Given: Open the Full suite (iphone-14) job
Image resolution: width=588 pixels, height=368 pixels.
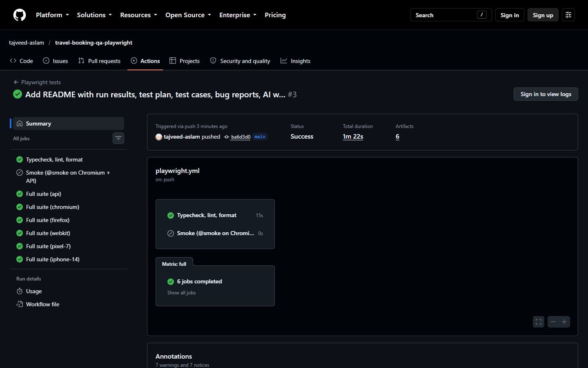Looking at the screenshot, I should 69,259.
